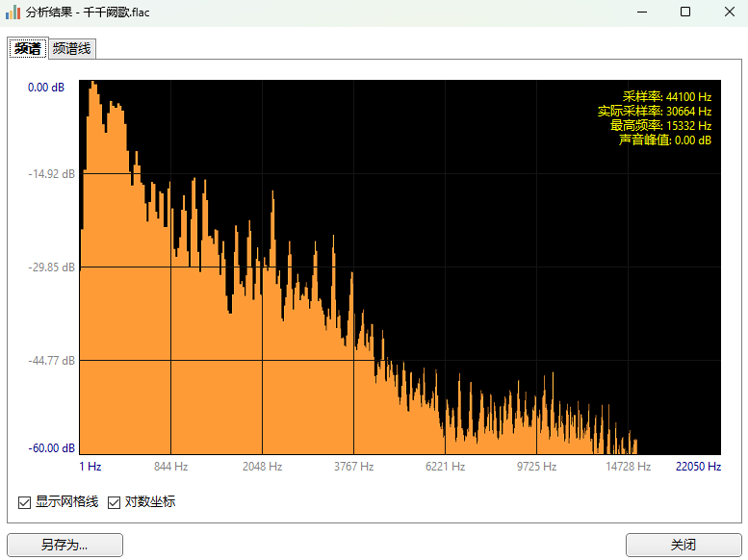Maximize the 分析结果 window
Screen dimensions: 748x560
click(x=685, y=13)
